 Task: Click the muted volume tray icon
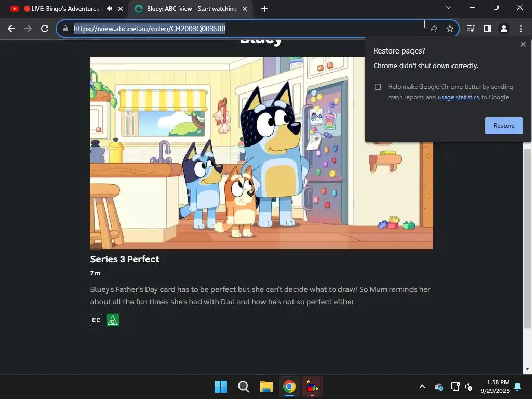click(x=469, y=387)
